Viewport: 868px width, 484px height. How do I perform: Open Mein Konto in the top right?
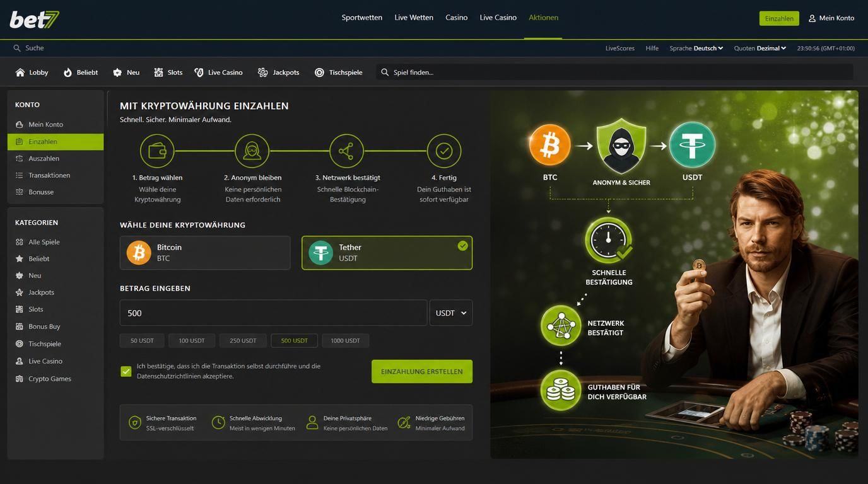tap(831, 18)
